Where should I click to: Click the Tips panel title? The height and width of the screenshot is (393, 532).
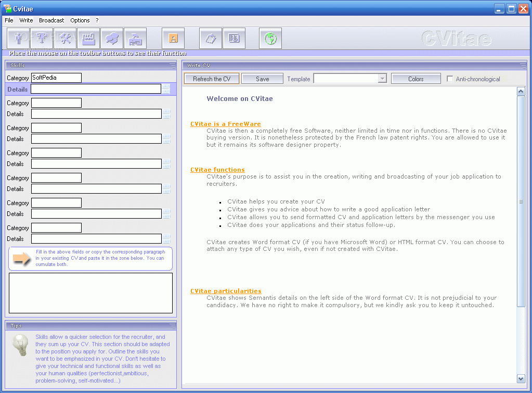16,326
